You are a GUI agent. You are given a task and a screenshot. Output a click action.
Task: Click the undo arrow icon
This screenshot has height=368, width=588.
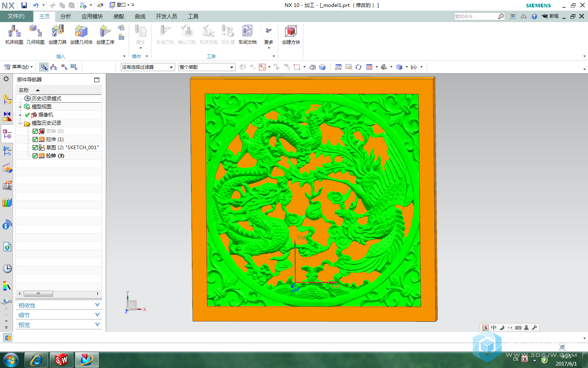(36, 5)
